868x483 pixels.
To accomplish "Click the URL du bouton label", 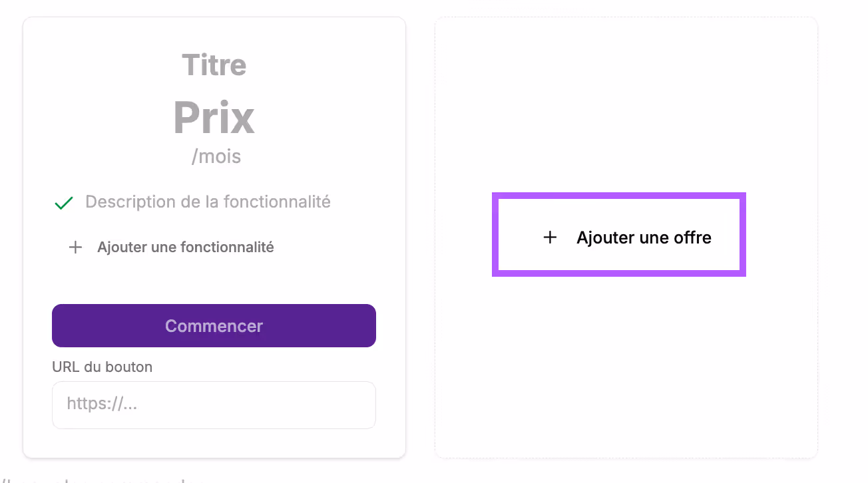I will (x=102, y=367).
